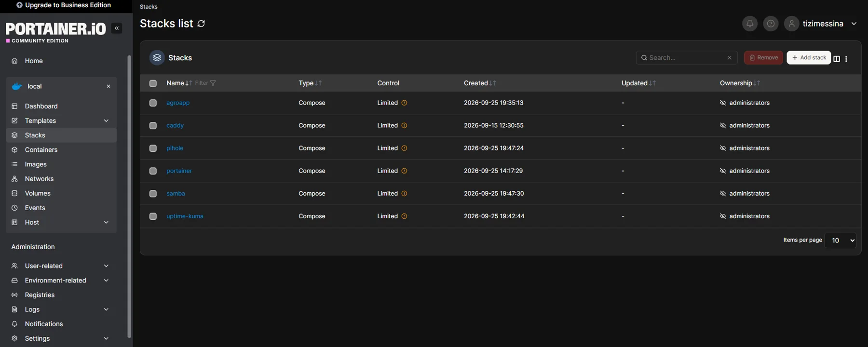
Task: Check the pihole stack checkbox
Action: [x=153, y=148]
